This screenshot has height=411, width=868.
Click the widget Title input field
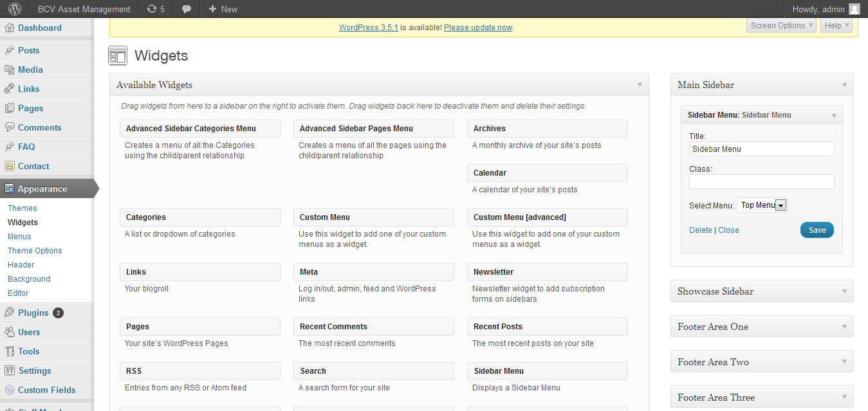762,149
